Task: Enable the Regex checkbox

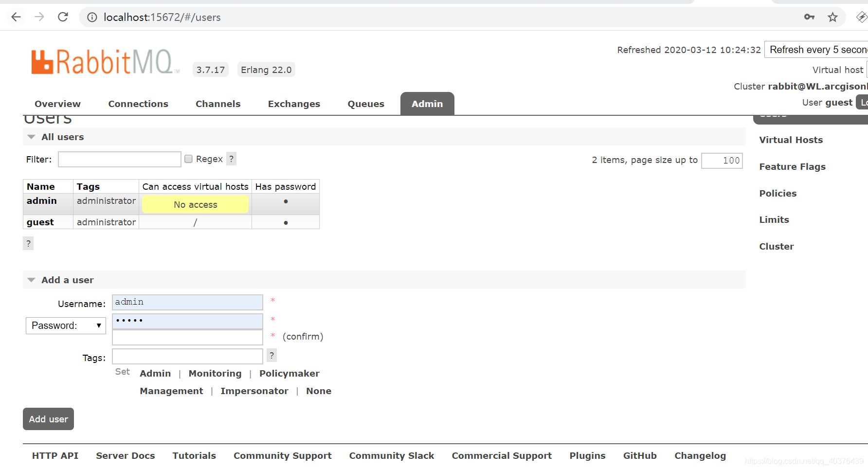Action: click(x=189, y=159)
